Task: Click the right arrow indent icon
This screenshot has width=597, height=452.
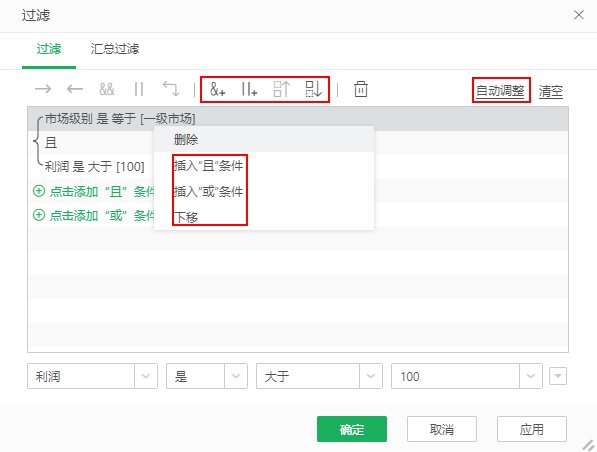Action: coord(43,89)
